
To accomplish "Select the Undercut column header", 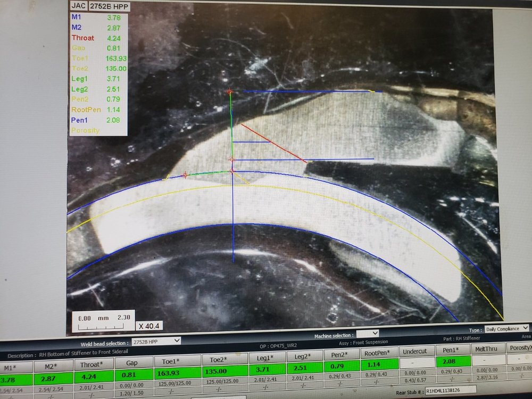I will click(414, 352).
